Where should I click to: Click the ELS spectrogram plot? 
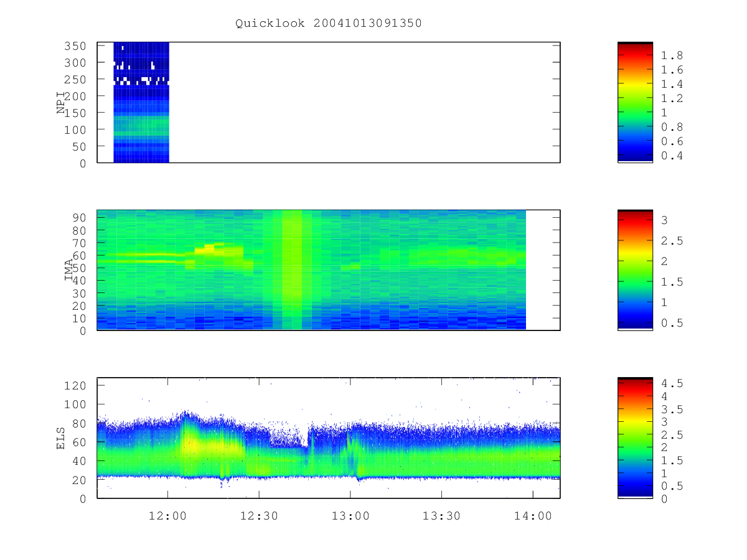[329, 438]
